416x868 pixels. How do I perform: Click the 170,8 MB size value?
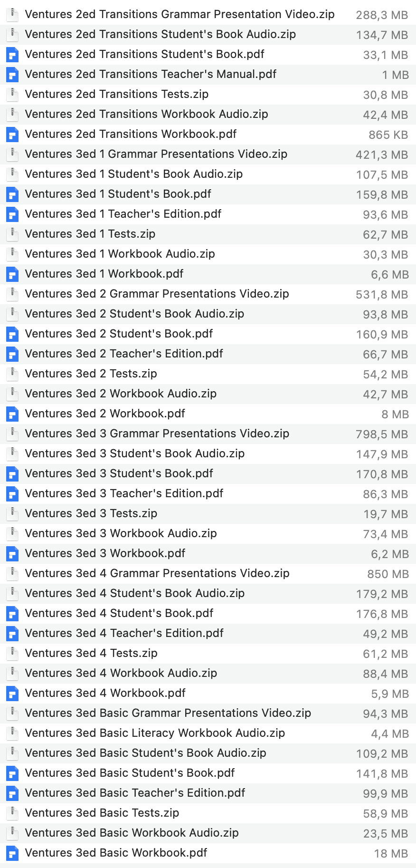tap(382, 474)
